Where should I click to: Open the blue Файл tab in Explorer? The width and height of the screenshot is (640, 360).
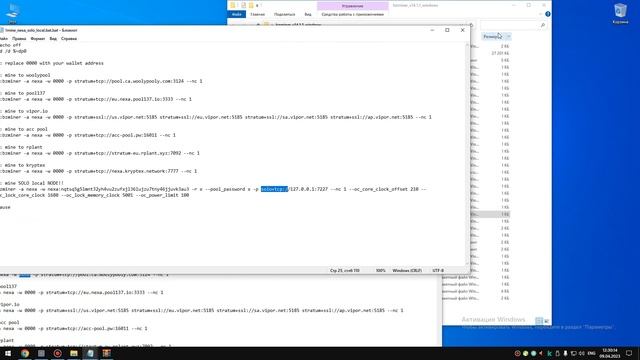[236, 14]
